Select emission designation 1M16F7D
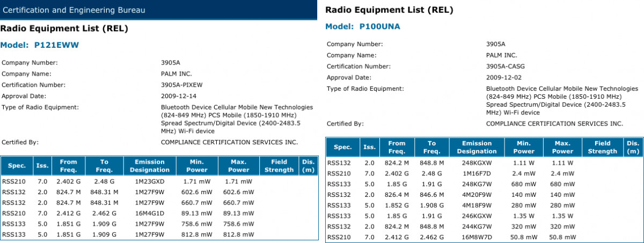Viewport: 644px width, 243px height. click(x=477, y=173)
